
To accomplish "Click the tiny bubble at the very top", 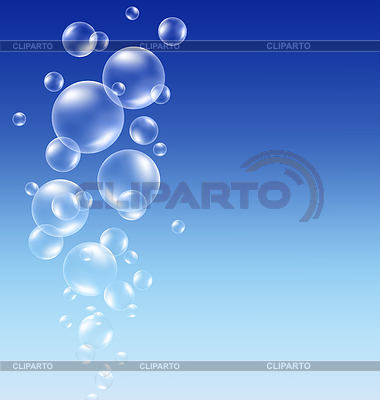I will pos(132,13).
